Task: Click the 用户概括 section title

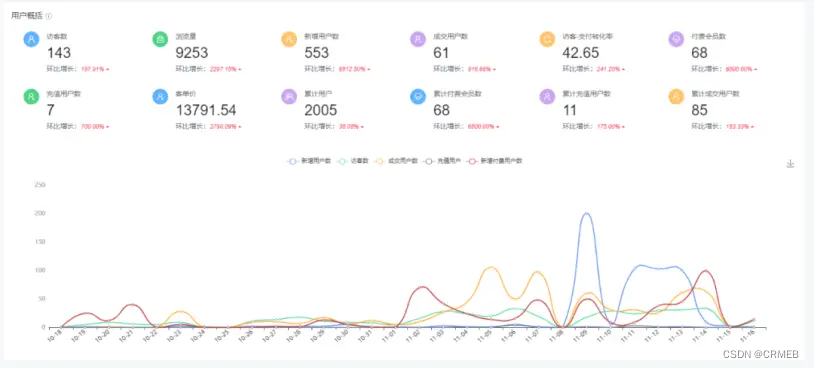Action: pos(28,16)
